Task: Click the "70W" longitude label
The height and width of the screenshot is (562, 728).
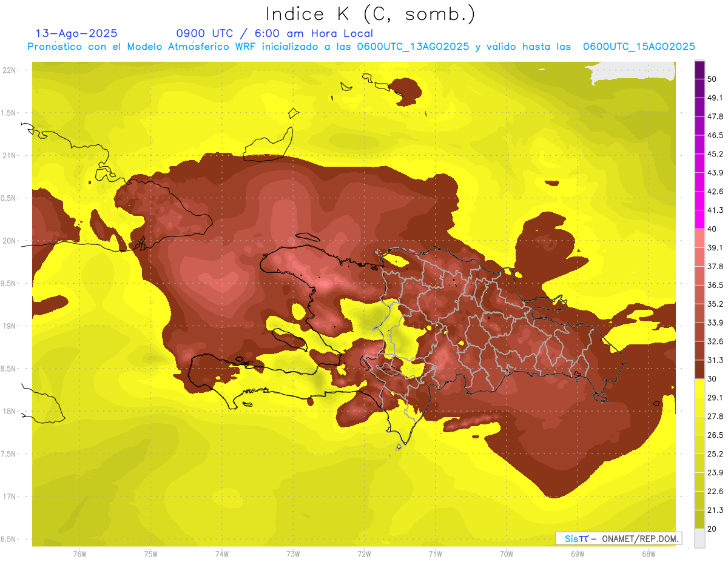Action: [x=507, y=554]
